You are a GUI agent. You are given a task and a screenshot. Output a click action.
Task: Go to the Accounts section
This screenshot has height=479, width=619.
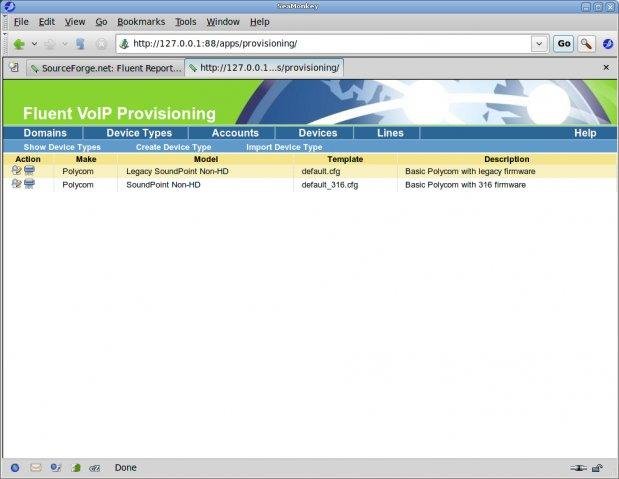(x=235, y=133)
